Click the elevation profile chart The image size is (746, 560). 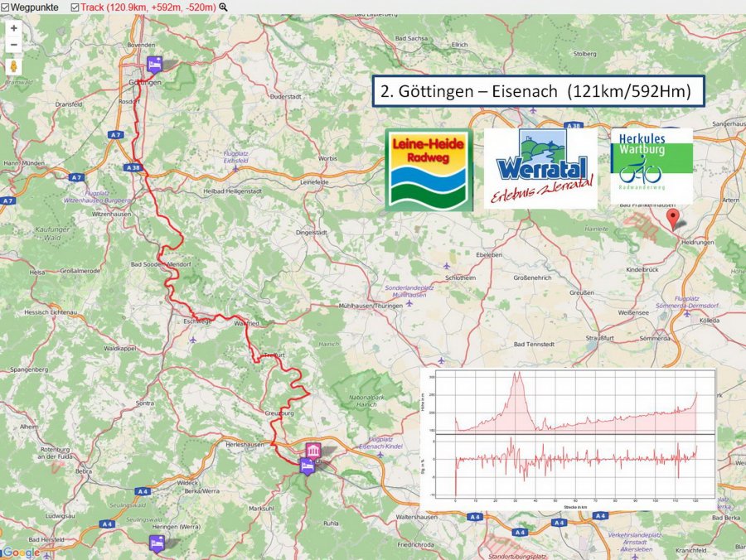(x=568, y=439)
